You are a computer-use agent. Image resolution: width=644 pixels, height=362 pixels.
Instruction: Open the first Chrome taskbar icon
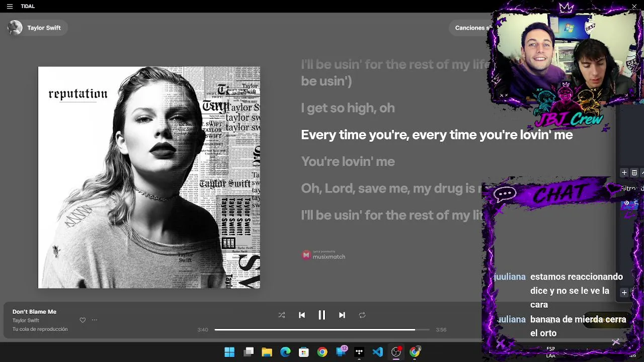point(322,352)
